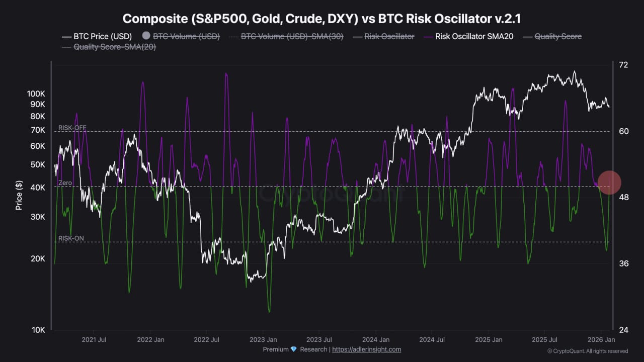This screenshot has height=362, width=644.
Task: Select the RISK-OFF threshold label
Action: click(x=72, y=128)
